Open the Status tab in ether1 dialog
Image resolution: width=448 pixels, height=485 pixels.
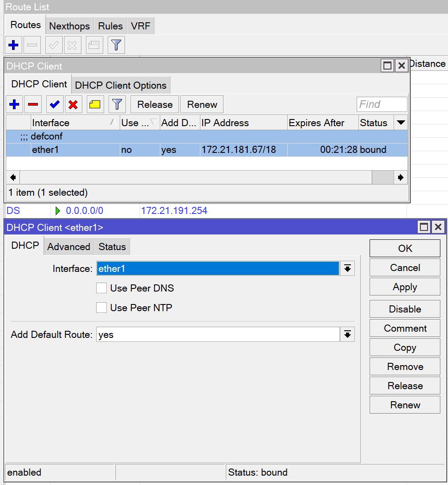coord(112,247)
